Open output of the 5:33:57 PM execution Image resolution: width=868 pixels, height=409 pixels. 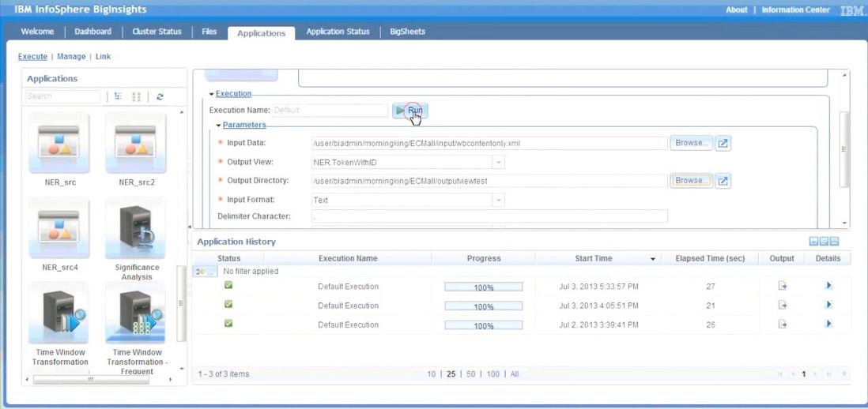(782, 286)
